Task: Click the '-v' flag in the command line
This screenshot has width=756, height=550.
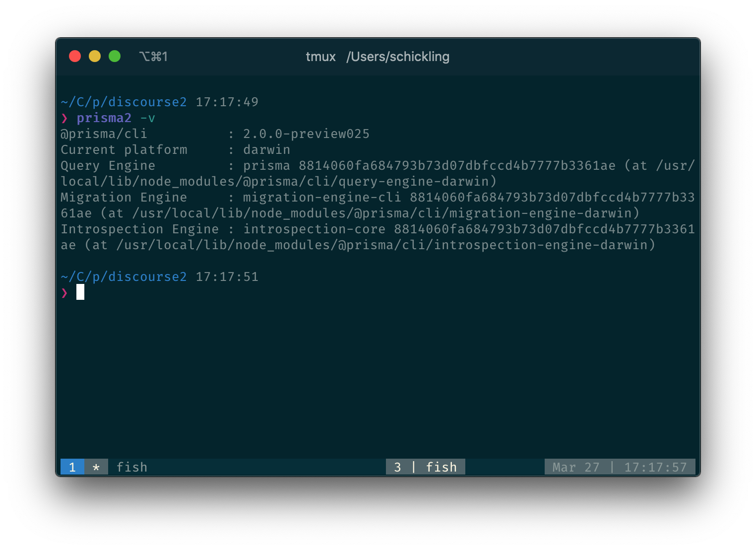Action: pos(148,118)
